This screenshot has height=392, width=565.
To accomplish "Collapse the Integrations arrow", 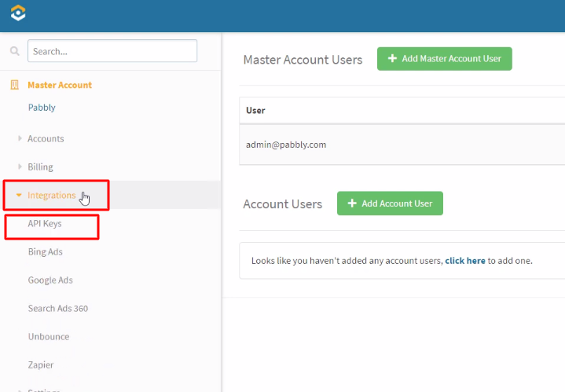I will [x=19, y=195].
